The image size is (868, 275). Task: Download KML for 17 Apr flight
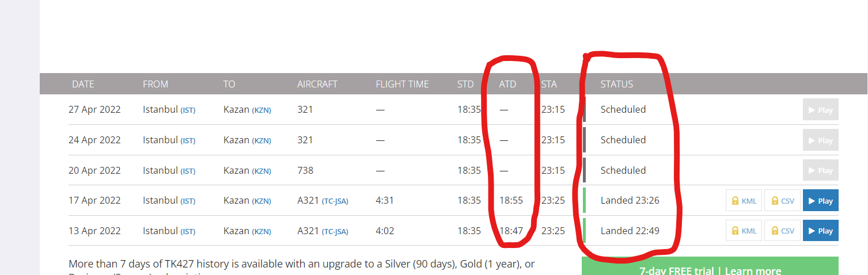pos(744,201)
